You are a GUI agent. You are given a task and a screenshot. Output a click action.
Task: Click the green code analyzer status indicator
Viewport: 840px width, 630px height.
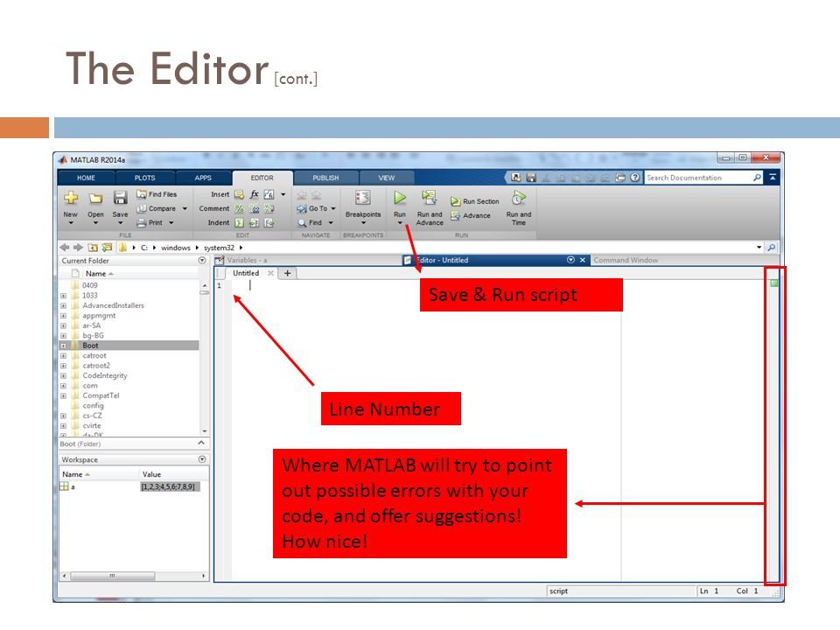773,283
